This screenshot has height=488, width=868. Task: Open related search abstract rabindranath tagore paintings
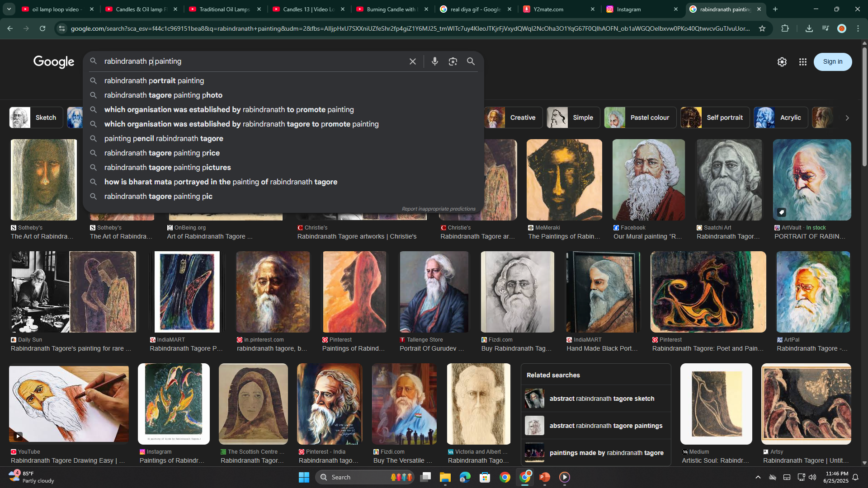coord(596,426)
